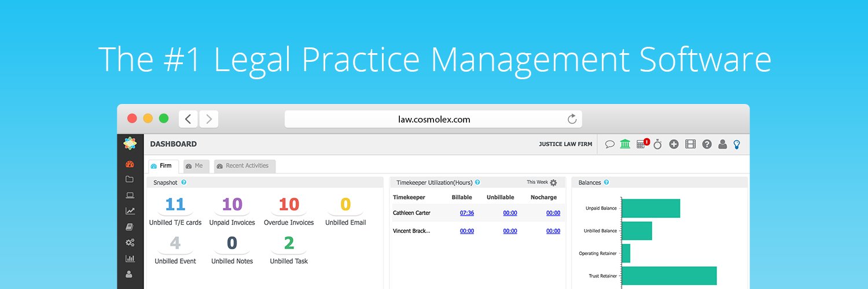
Task: Go back with browser back arrow
Action: tap(188, 119)
